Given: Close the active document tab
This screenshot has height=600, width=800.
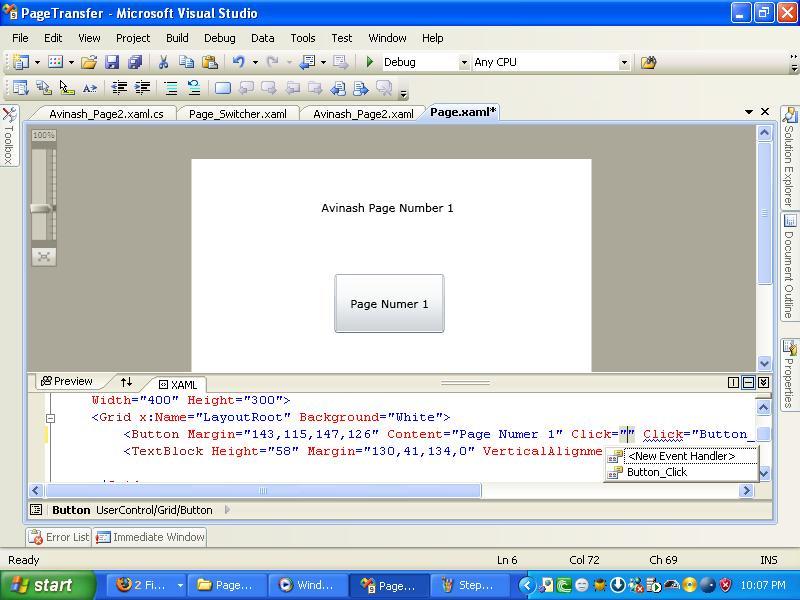Looking at the screenshot, I should 765,112.
